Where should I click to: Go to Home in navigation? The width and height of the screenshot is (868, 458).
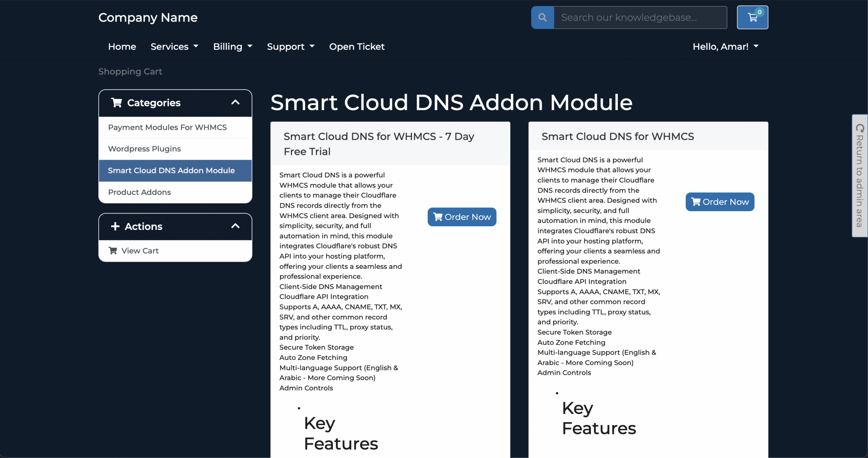(x=122, y=46)
